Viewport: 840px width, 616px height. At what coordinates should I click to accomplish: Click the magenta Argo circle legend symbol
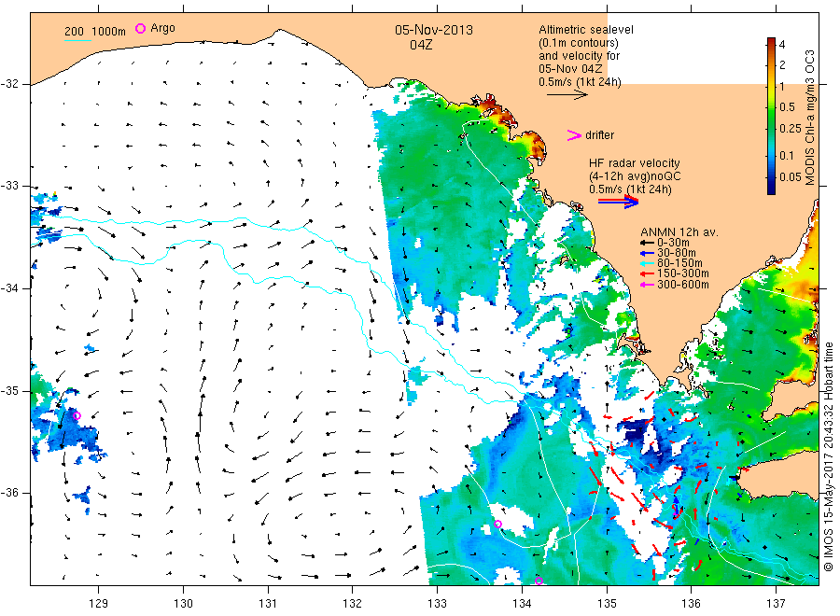[x=140, y=28]
